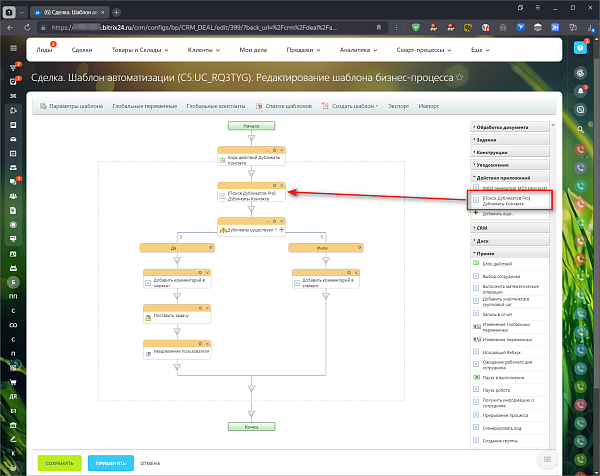Open settings of 'Уведомление пользователя' block
The width and height of the screenshot is (600, 476).
click(200, 344)
